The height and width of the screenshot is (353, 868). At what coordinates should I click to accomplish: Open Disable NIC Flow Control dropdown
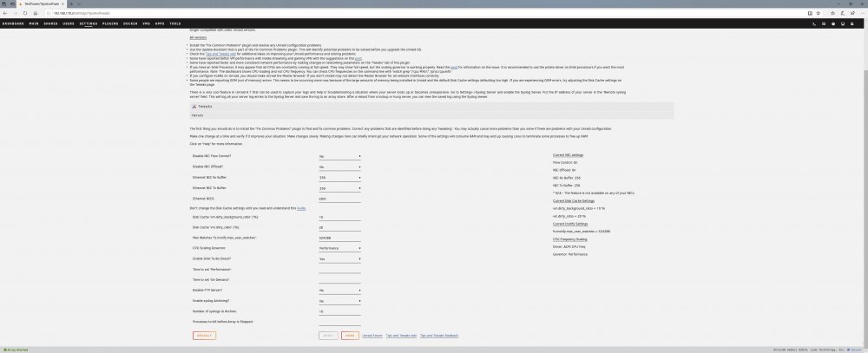point(340,157)
